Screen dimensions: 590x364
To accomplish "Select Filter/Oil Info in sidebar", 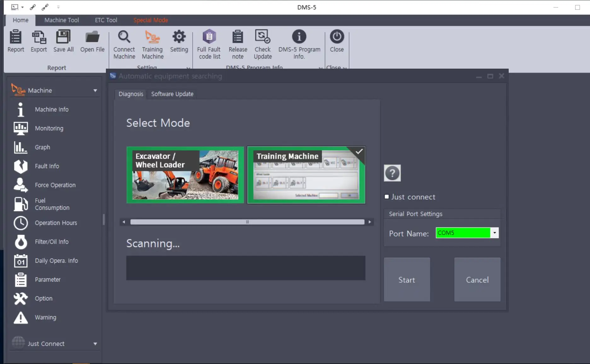I will coord(52,242).
